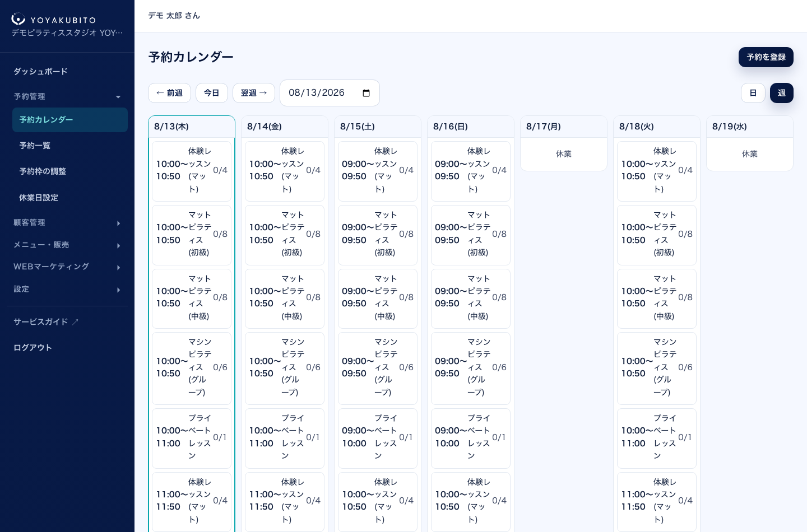Select the 8/19(水) column header
The height and width of the screenshot is (532, 807).
pos(750,127)
